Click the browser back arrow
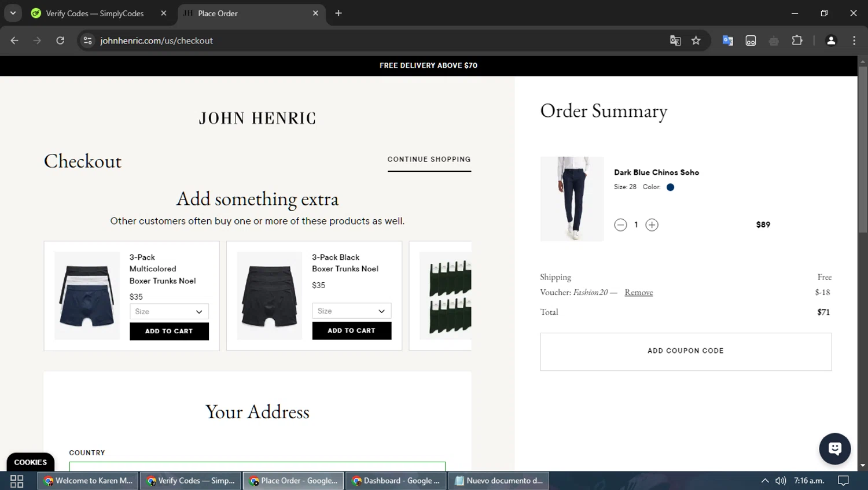 click(14, 40)
